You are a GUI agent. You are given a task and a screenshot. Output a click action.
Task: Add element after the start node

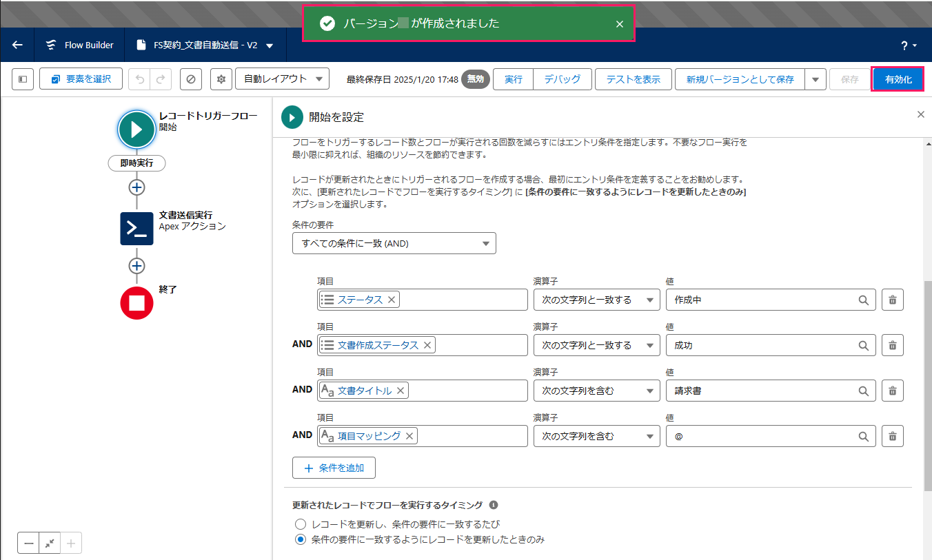tap(136, 187)
